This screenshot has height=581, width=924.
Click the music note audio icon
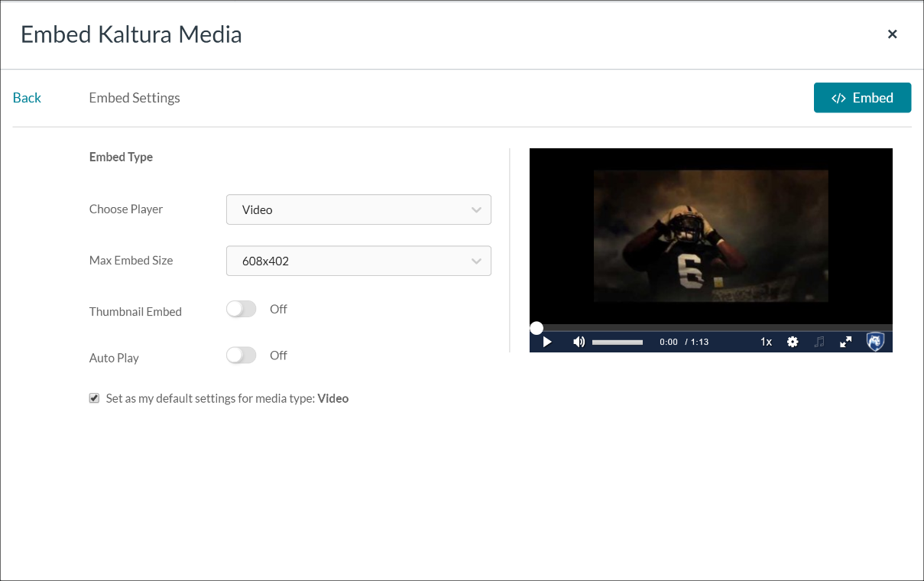click(819, 342)
